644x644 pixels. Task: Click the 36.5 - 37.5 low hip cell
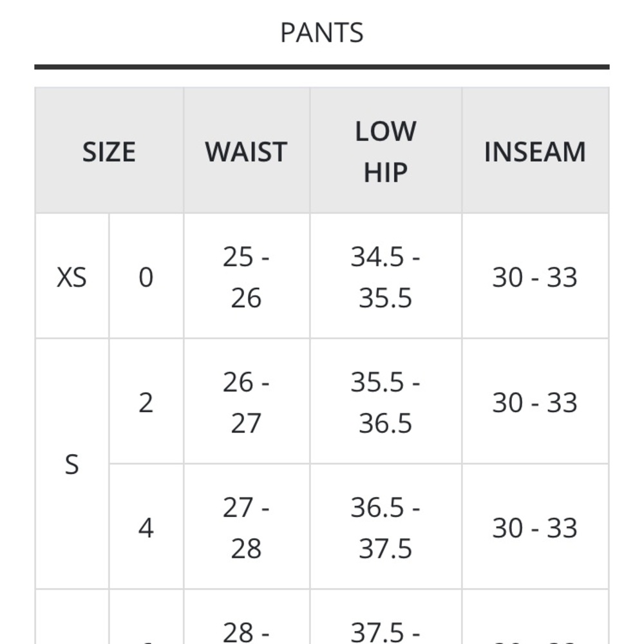click(x=386, y=527)
